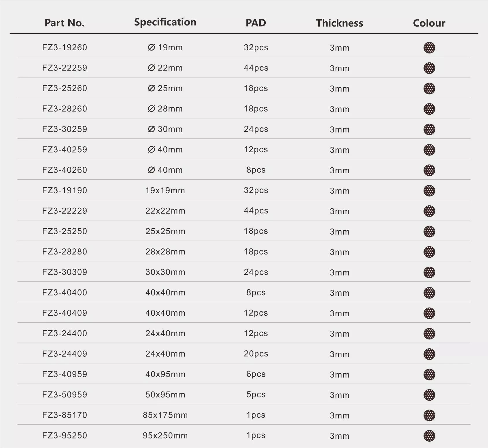Screen dimensions: 488x448
Task: Select the colour swatch in the FZ3-85170 row
Action: [x=429, y=415]
